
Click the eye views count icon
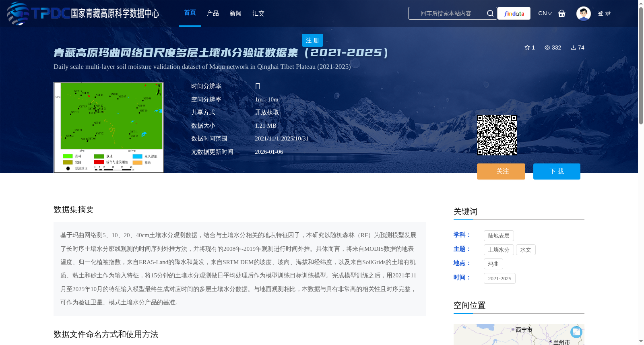(x=547, y=48)
